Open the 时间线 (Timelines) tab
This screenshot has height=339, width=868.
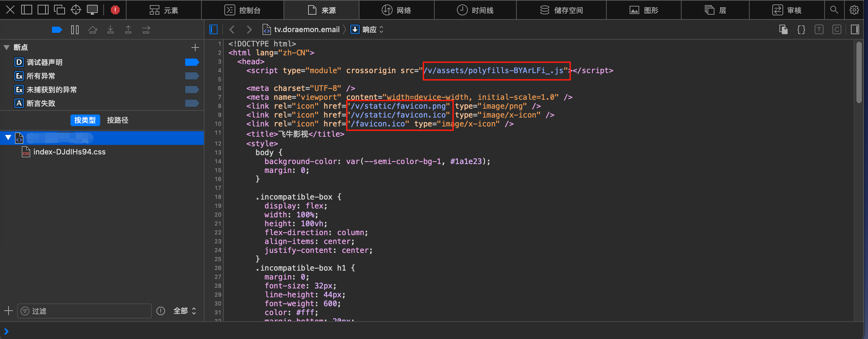coord(475,10)
